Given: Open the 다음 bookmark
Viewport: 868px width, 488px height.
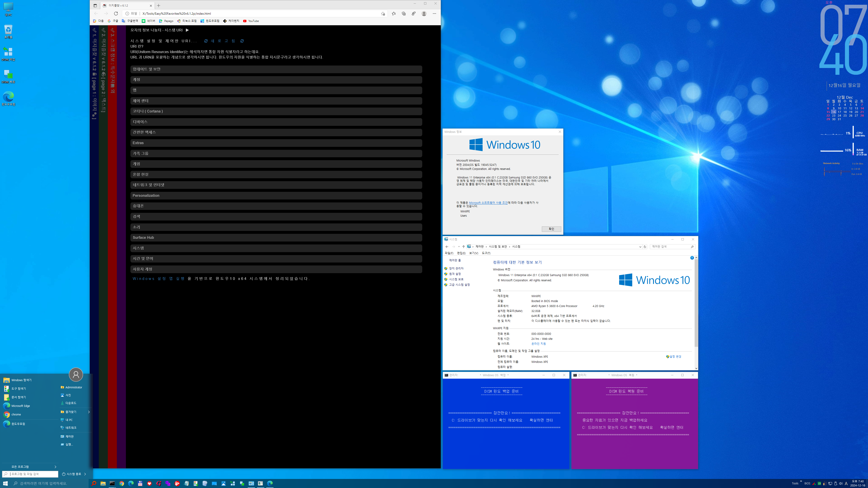Looking at the screenshot, I should (98, 21).
